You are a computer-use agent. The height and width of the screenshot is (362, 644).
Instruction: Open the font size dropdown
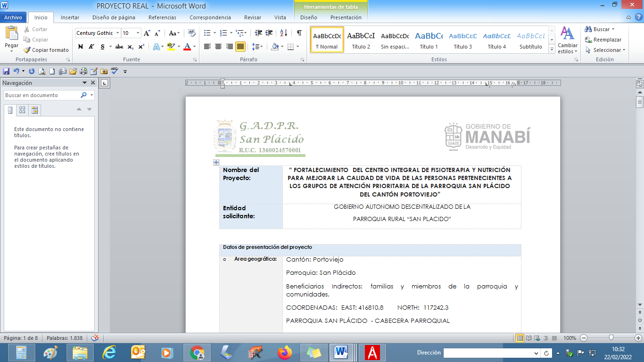click(138, 33)
